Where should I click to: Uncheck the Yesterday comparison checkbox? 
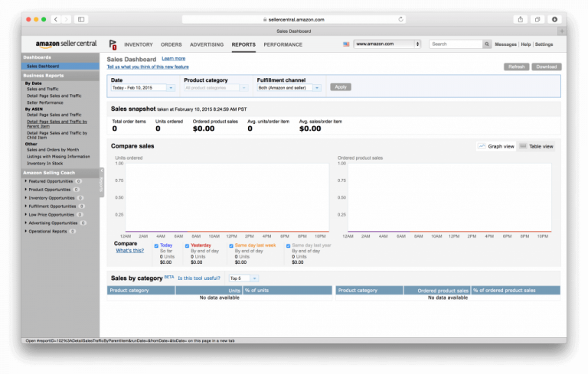187,246
